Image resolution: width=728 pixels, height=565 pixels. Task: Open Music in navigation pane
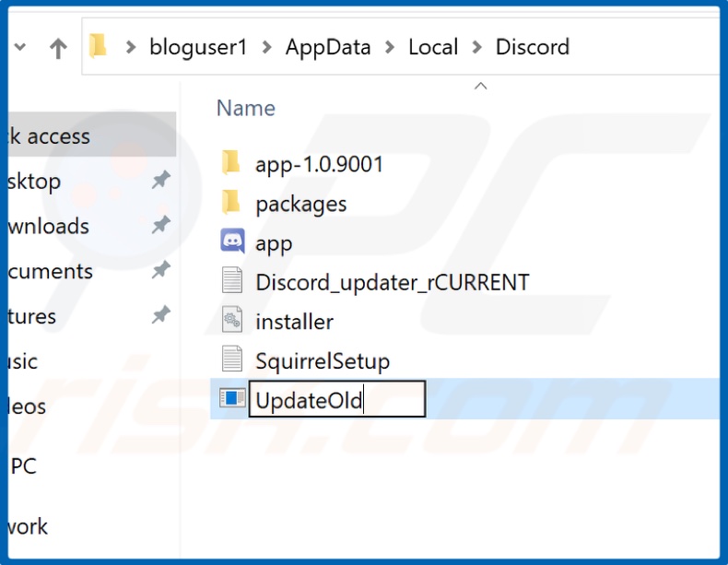point(23,361)
